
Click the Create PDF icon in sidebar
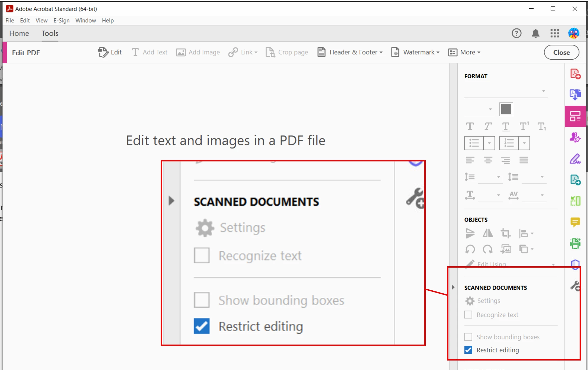tap(575, 74)
